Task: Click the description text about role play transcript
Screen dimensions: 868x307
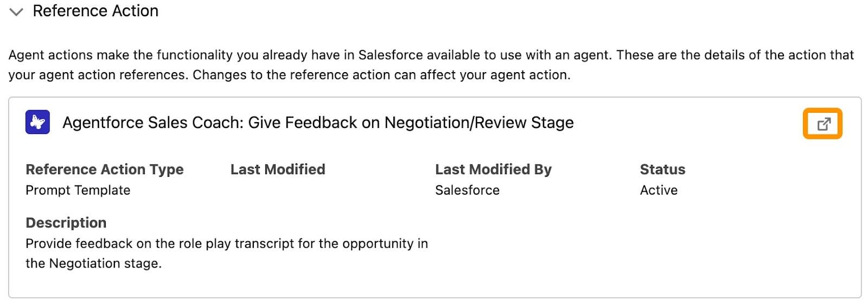Action: [x=227, y=253]
